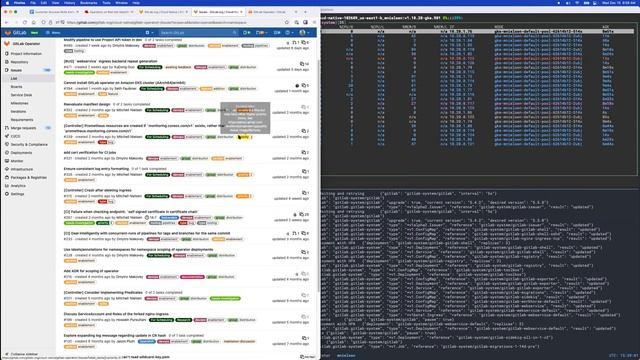Click green needs investigation label on webservice issue
This screenshot has width=640, height=360.
[79, 72]
